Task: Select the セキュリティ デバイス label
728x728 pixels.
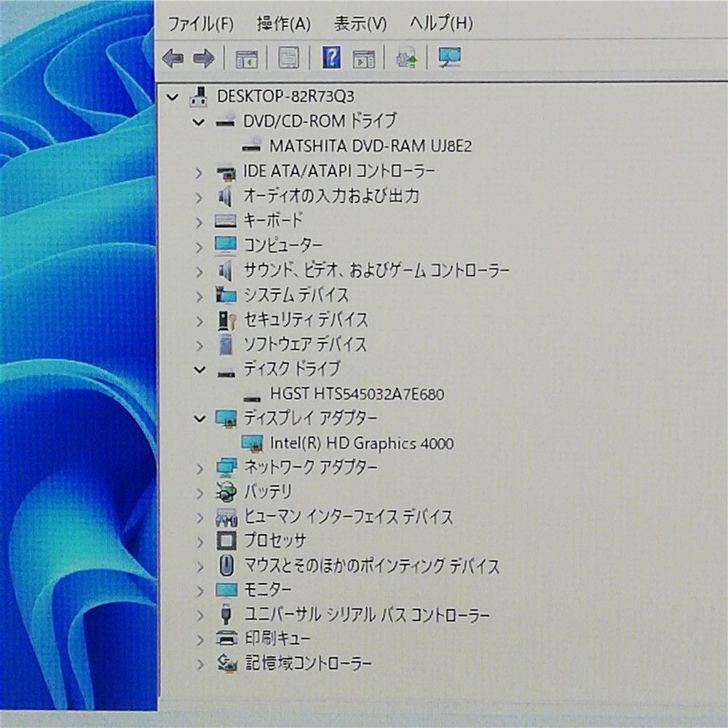Action: coord(306,320)
